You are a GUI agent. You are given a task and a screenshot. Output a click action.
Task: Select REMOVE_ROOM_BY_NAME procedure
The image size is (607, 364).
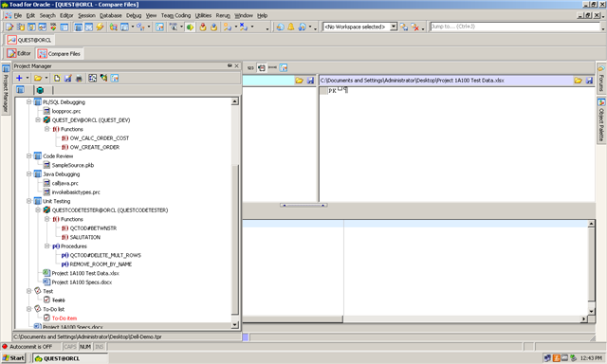[101, 264]
